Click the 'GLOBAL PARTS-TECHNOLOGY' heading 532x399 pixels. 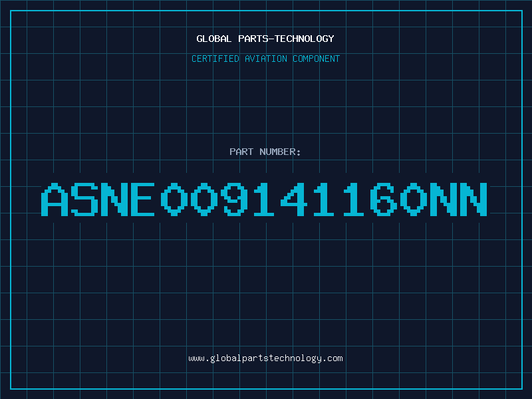(265, 39)
